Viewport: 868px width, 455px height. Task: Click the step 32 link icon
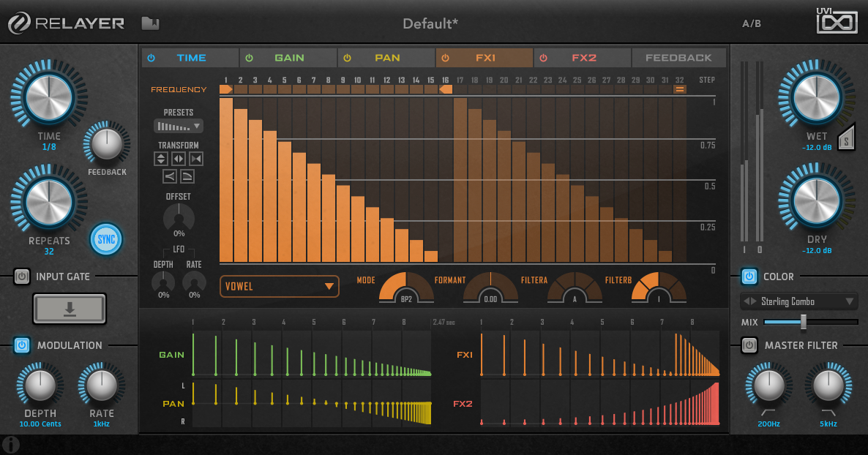pos(680,89)
